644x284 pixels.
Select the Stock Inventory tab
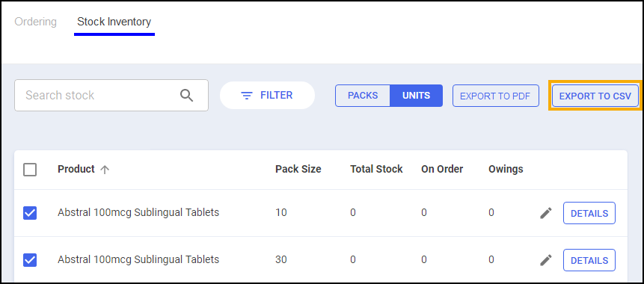[x=114, y=22]
